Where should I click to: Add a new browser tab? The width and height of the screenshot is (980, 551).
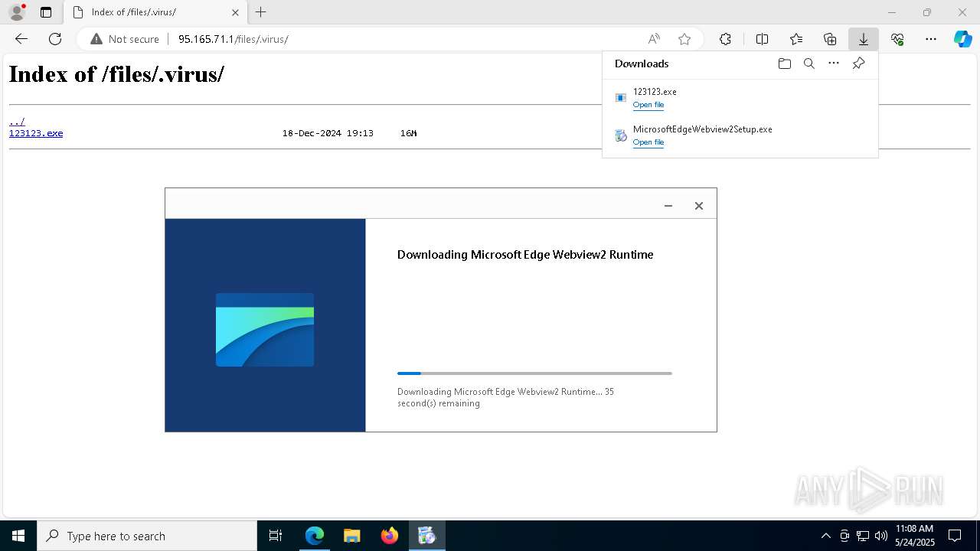(x=260, y=12)
